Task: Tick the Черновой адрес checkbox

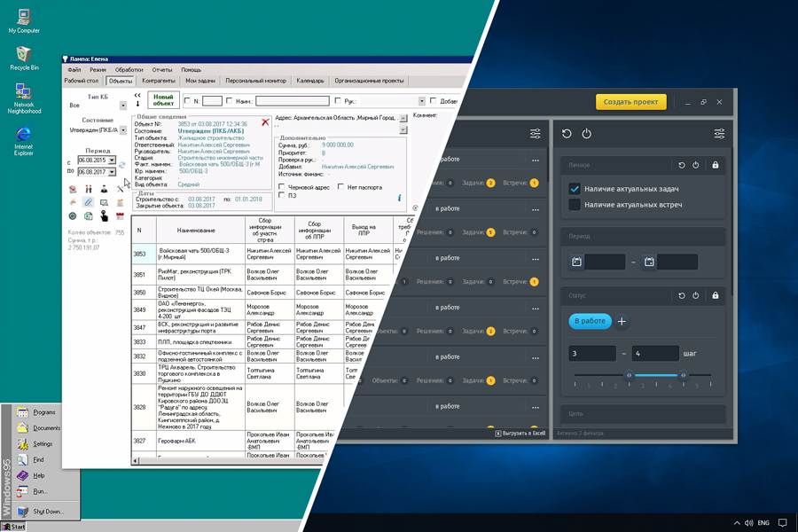Action: [281, 187]
